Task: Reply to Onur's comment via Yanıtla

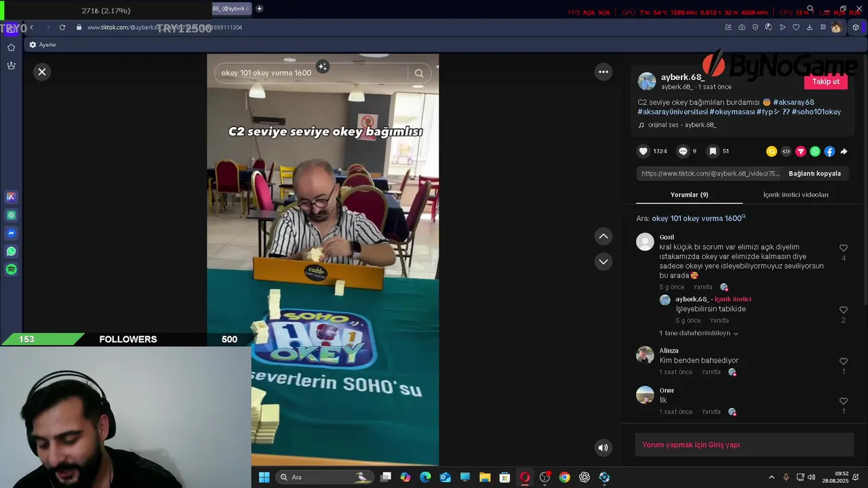Action: [711, 412]
